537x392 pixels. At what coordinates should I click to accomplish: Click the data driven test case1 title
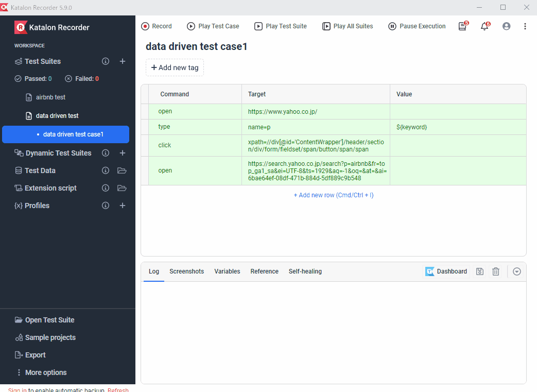pyautogui.click(x=196, y=46)
